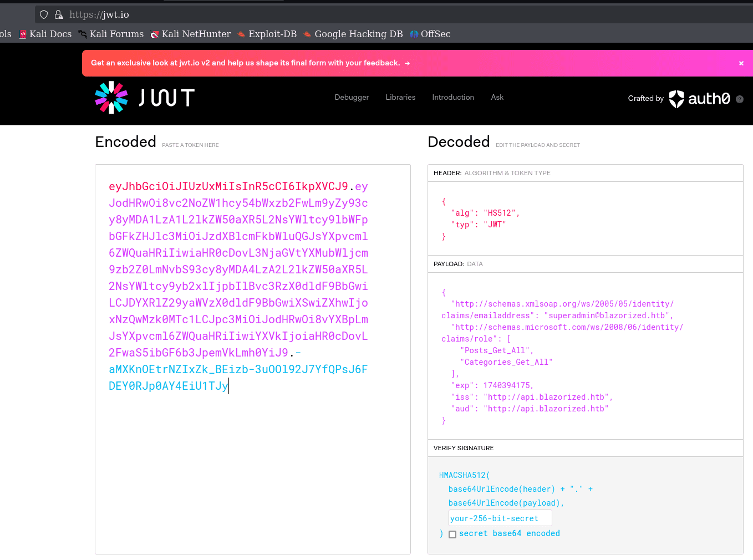The width and height of the screenshot is (753, 560).
Task: Click the PAYLOAD: DATA section label
Action: coord(458,264)
